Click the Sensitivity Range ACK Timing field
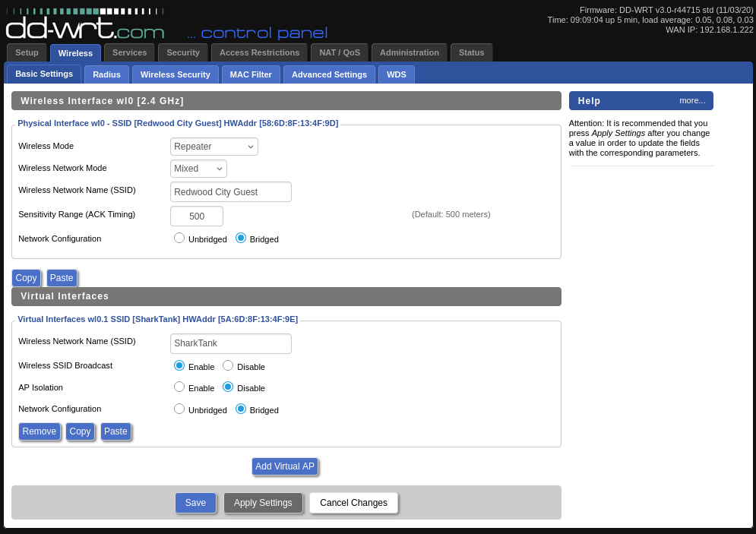The image size is (756, 534). click(x=197, y=216)
